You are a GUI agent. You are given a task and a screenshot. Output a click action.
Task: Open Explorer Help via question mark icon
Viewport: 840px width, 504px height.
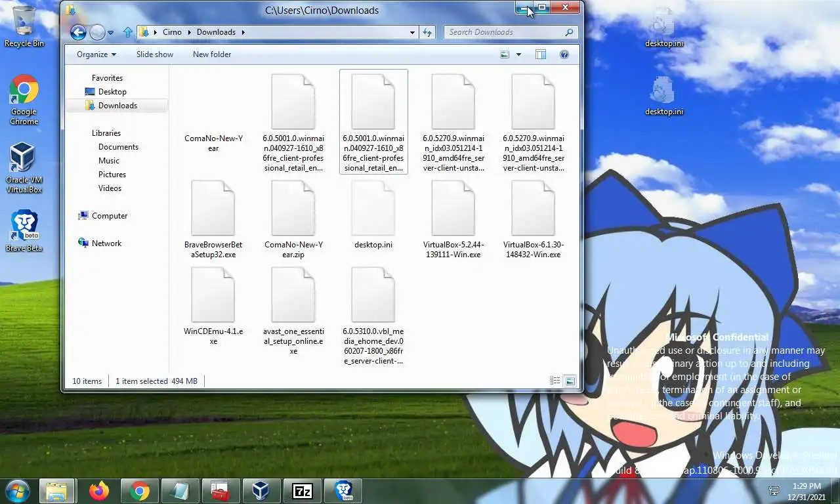[x=564, y=54]
